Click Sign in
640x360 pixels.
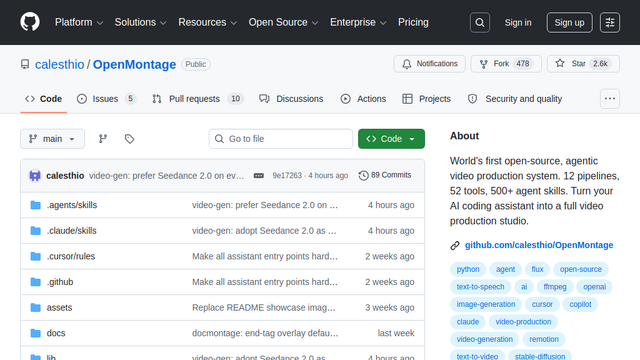(x=518, y=22)
